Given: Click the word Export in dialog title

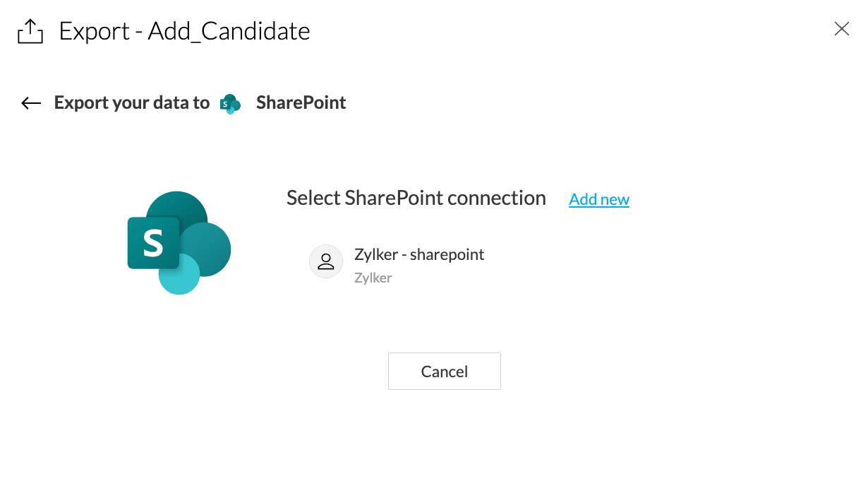Looking at the screenshot, I should tap(94, 31).
